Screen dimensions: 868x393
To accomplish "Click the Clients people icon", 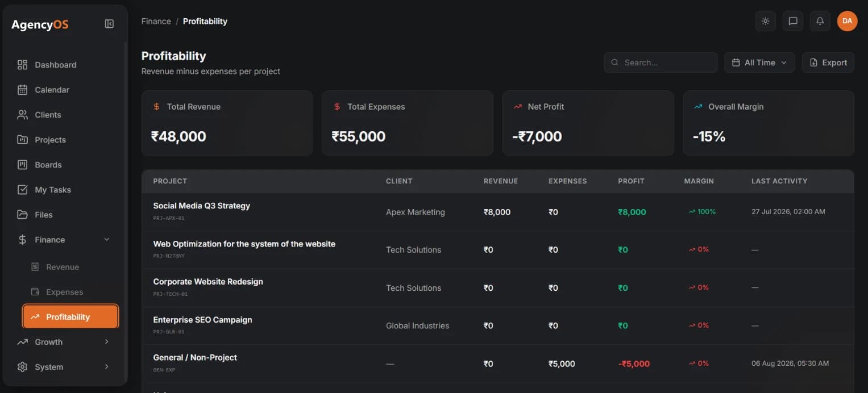I will click(x=22, y=115).
